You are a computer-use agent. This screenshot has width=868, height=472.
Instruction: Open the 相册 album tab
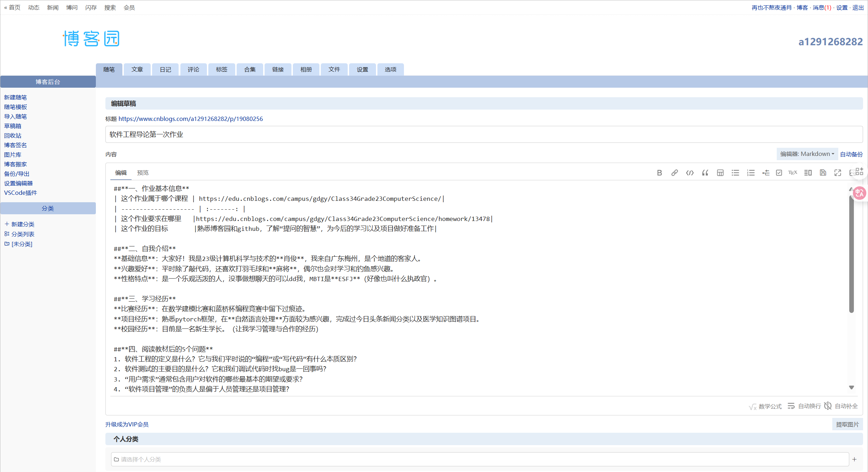click(306, 70)
